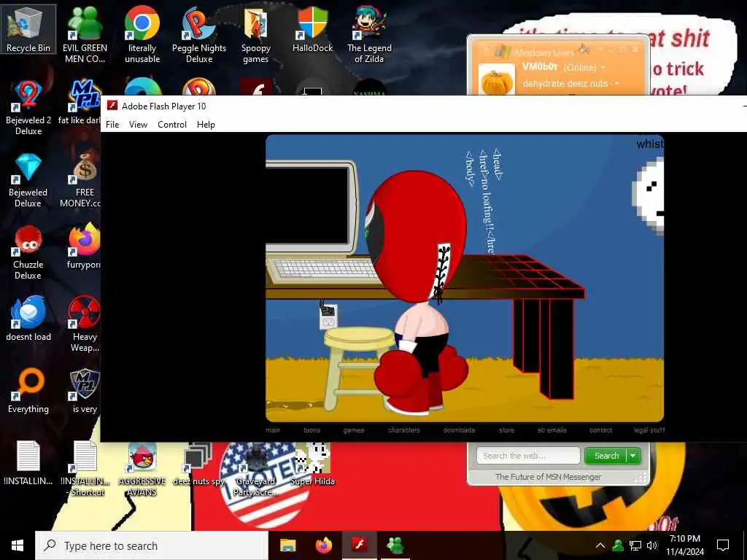This screenshot has height=560, width=747.
Task: Open the File menu in Flash Player
Action: [112, 124]
